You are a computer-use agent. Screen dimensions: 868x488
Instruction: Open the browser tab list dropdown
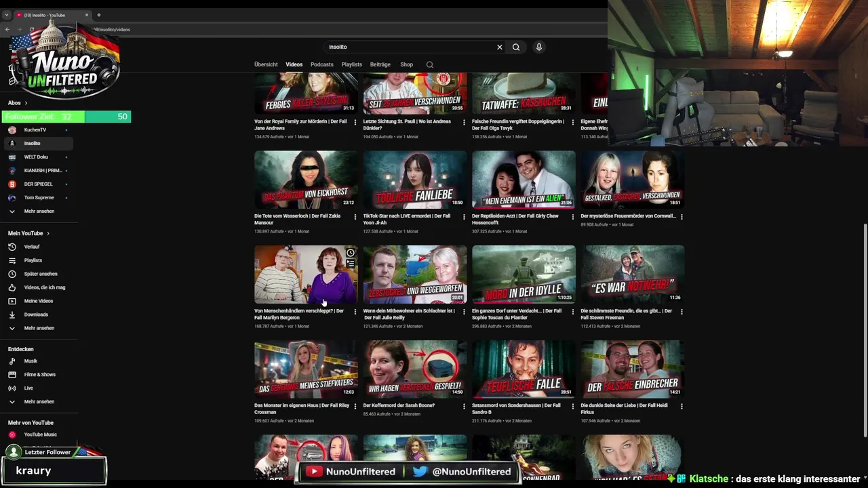pyautogui.click(x=7, y=15)
